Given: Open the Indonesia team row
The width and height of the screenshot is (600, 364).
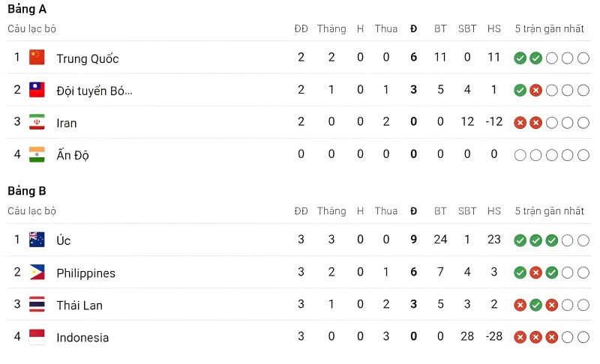Looking at the screenshot, I should [299, 337].
